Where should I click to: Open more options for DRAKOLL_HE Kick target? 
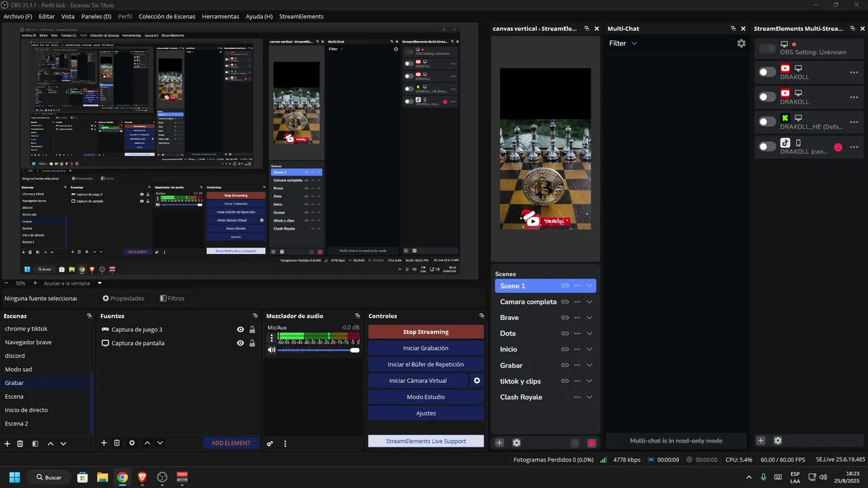(854, 122)
